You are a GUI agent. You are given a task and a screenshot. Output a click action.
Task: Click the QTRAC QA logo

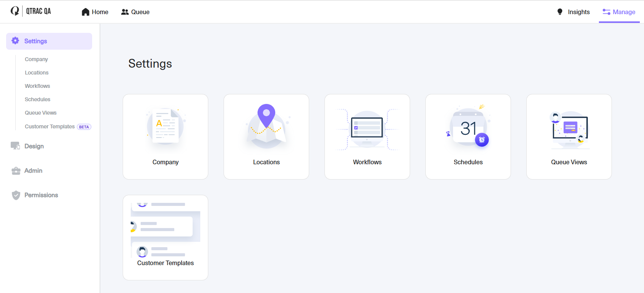point(31,11)
